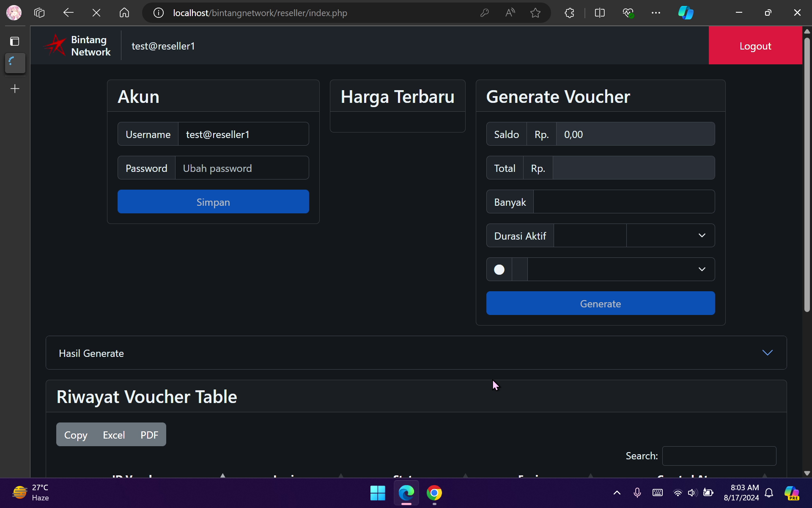This screenshot has width=812, height=508.
Task: Open the tab actions menu icon
Action: click(x=15, y=41)
